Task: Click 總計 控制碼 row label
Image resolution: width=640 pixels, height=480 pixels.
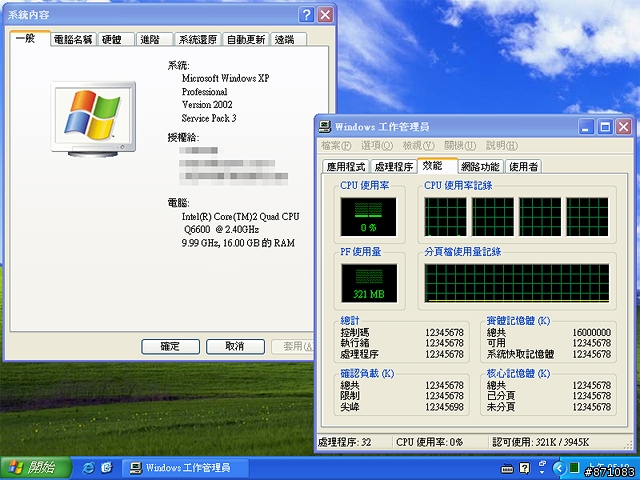Action: 355,333
